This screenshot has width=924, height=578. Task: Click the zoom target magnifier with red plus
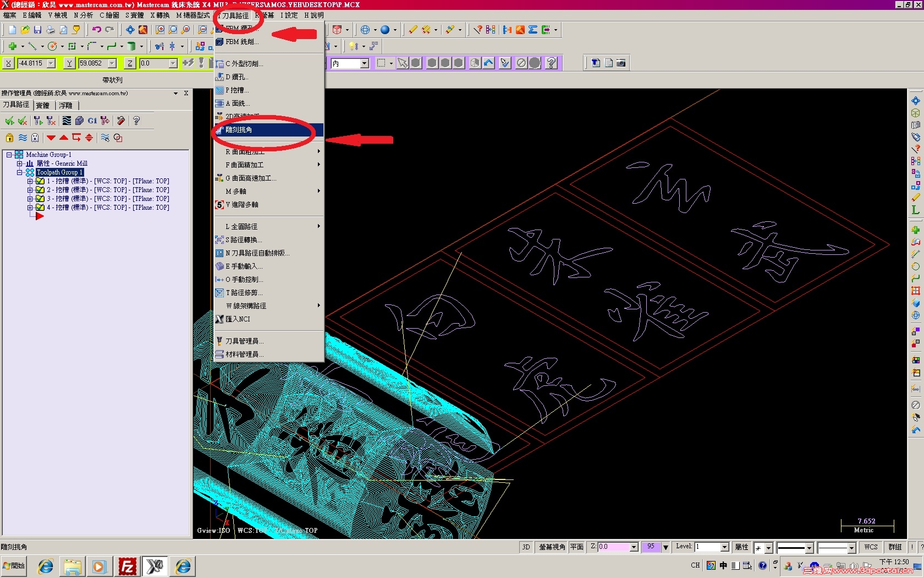point(160,30)
